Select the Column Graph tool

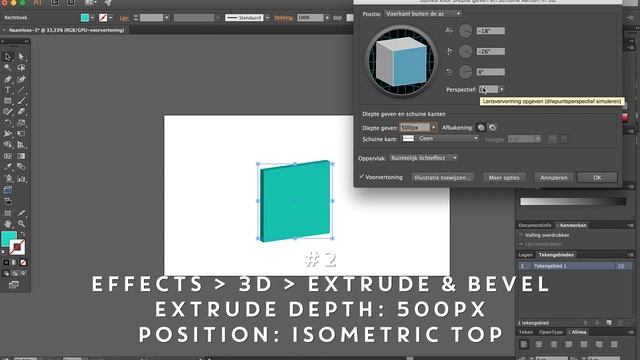21,178
